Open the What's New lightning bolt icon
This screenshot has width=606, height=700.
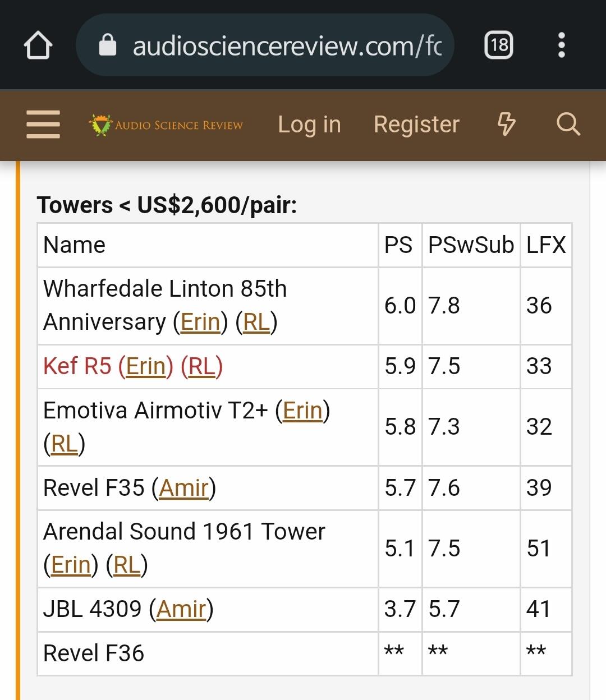(x=507, y=124)
